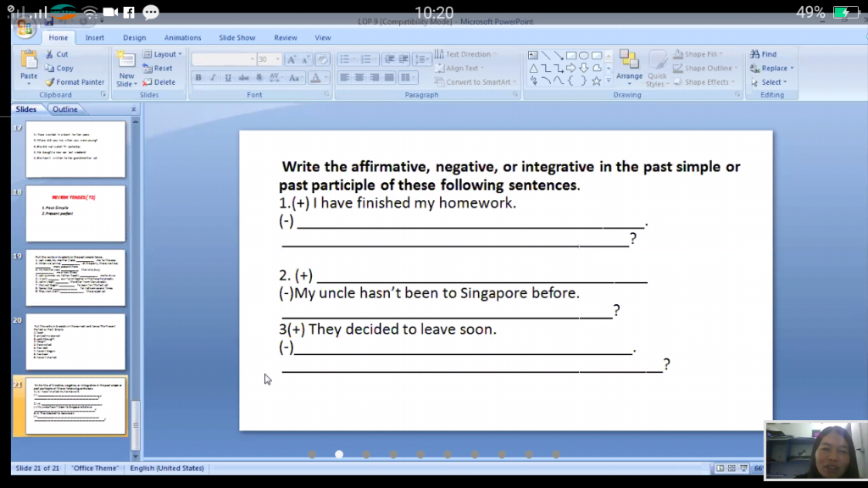Center the text
Image resolution: width=868 pixels, height=488 pixels.
(359, 77)
